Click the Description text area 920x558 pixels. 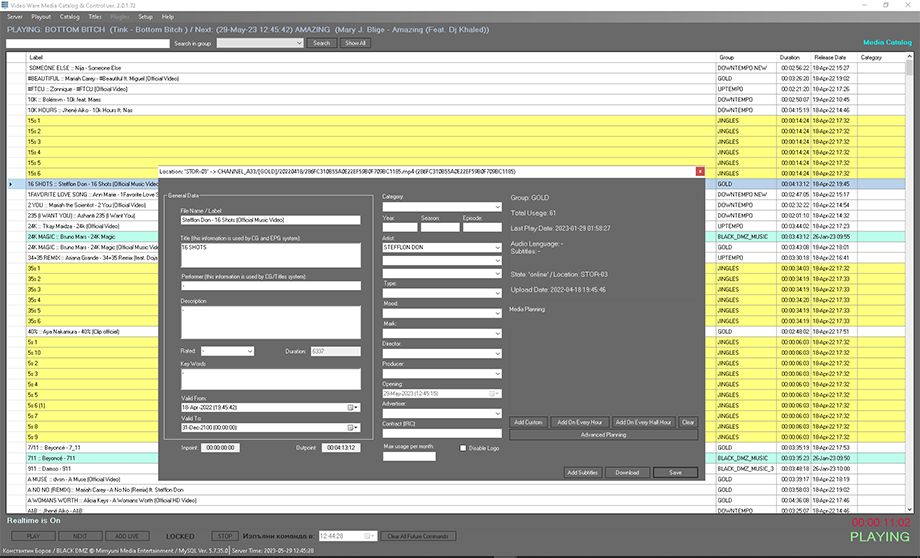point(270,322)
